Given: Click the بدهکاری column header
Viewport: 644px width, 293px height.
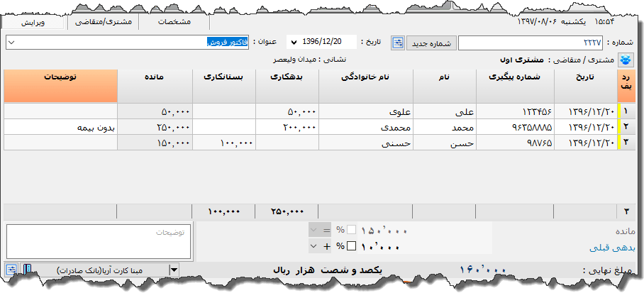Looking at the screenshot, I should (287, 86).
